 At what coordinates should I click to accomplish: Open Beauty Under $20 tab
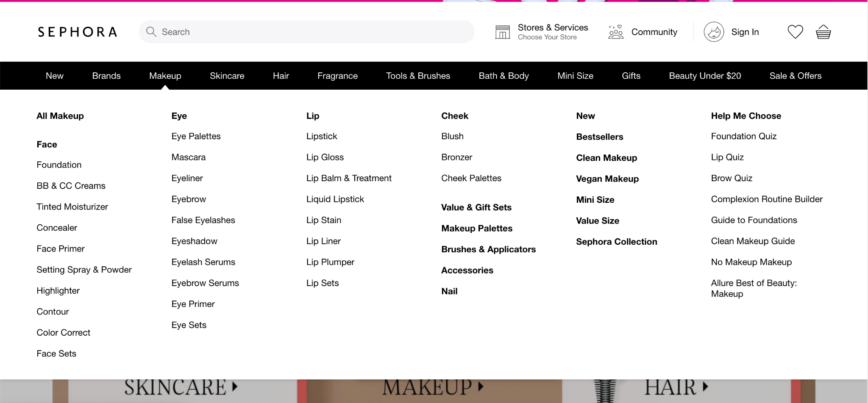pos(705,76)
